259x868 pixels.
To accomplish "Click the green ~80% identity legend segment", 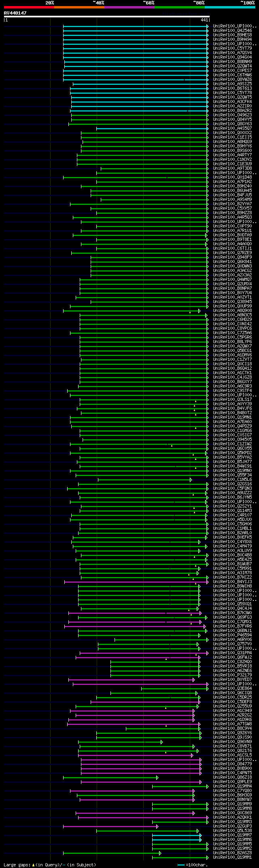I will click(x=179, y=7).
